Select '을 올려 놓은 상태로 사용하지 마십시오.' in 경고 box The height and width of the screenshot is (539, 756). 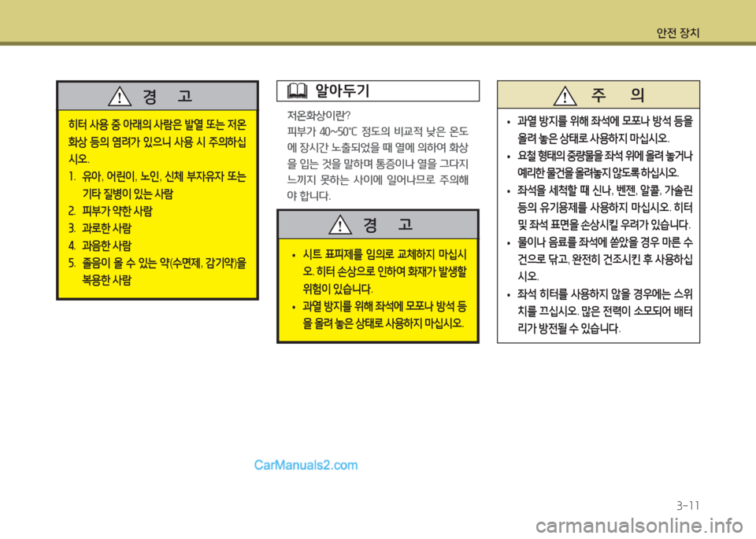pos(384,323)
